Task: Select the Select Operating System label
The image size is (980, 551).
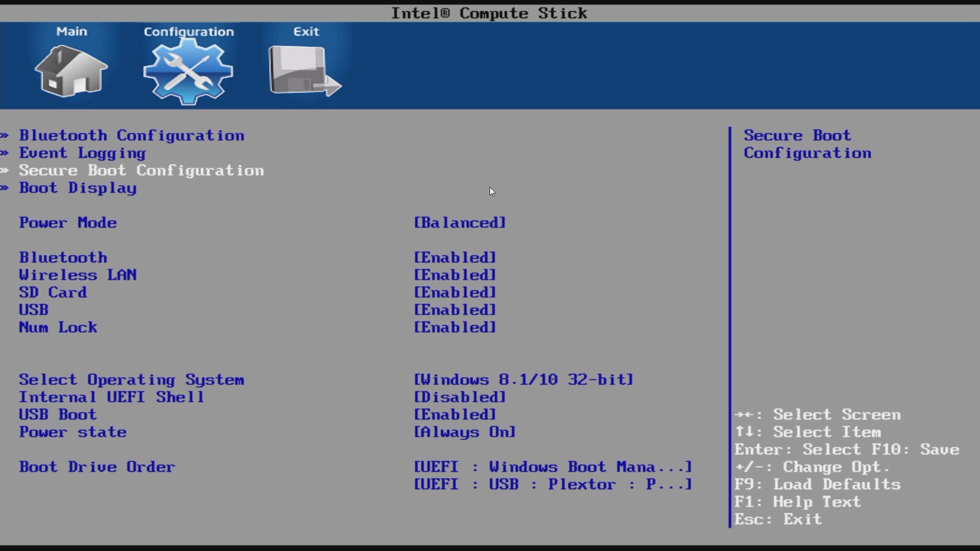Action: click(x=132, y=380)
